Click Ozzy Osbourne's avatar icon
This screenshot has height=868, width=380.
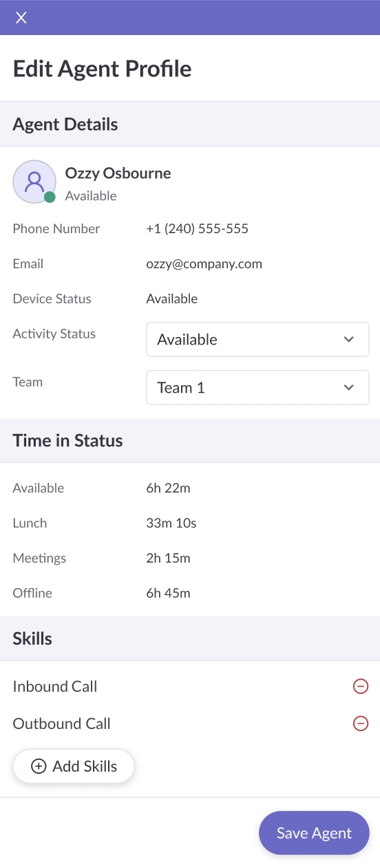point(34,182)
